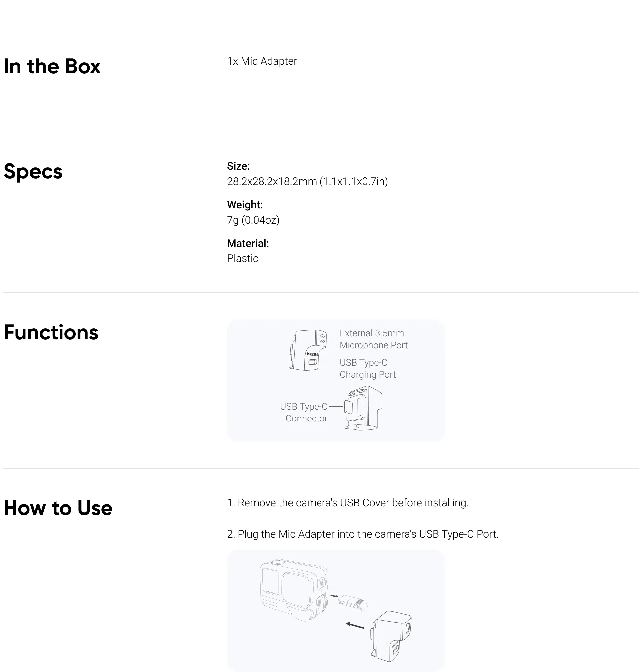Viewport: 639px width, 672px height.
Task: Click the camera illustration in How to Use
Action: [x=295, y=590]
